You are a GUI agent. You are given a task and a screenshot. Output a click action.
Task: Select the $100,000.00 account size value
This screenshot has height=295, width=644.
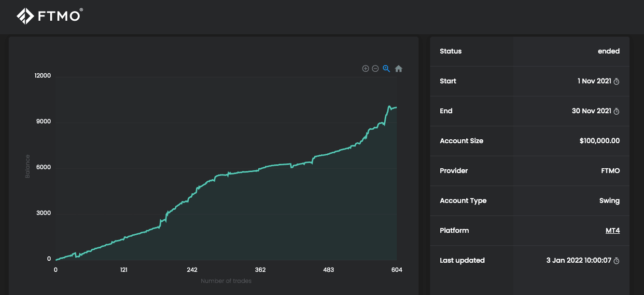coord(599,141)
